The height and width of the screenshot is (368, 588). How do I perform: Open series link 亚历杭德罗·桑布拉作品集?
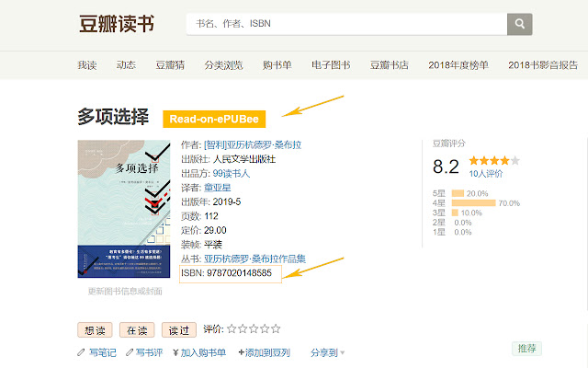tap(254, 259)
